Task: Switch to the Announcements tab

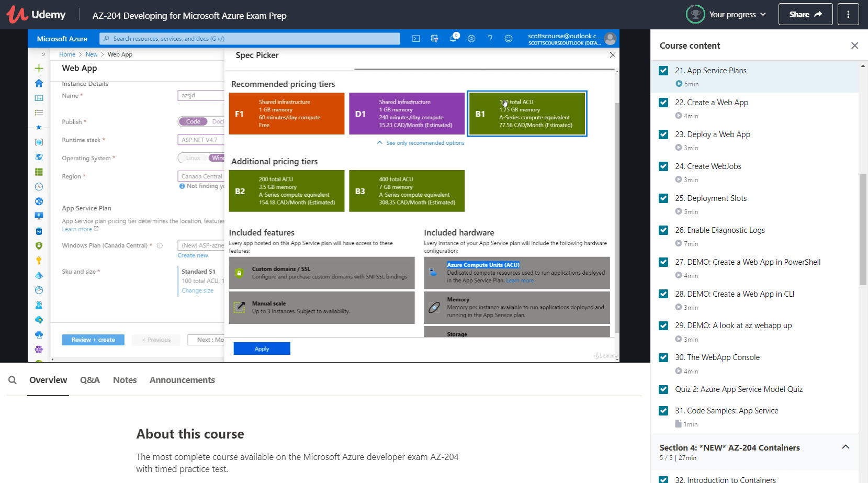Action: (x=182, y=380)
